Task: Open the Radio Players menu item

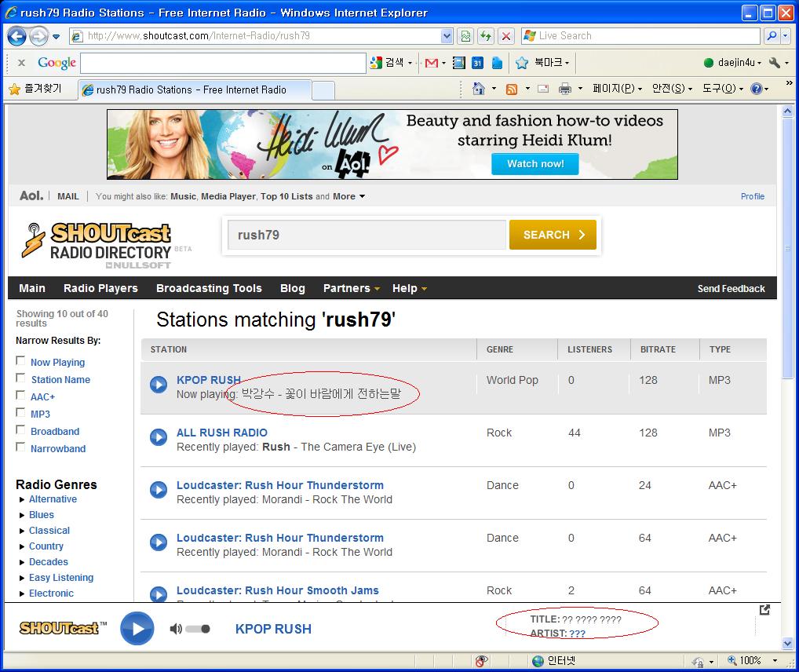Action: point(100,288)
